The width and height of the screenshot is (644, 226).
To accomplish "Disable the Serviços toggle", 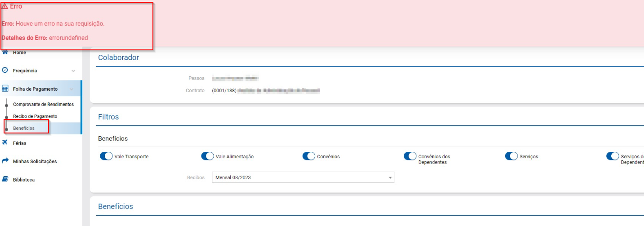I will [x=511, y=156].
